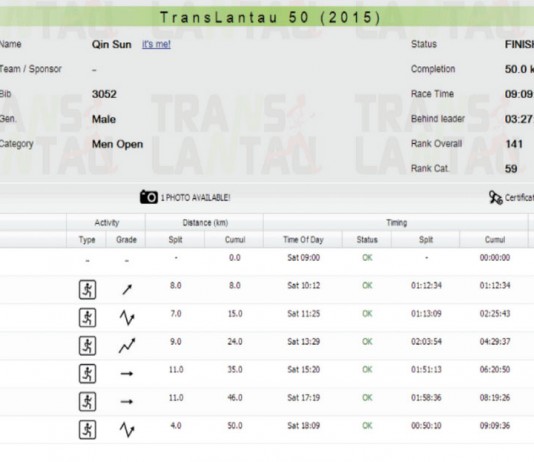
Task: Click runner icon in the 7.0 km split row
Action: click(x=88, y=318)
